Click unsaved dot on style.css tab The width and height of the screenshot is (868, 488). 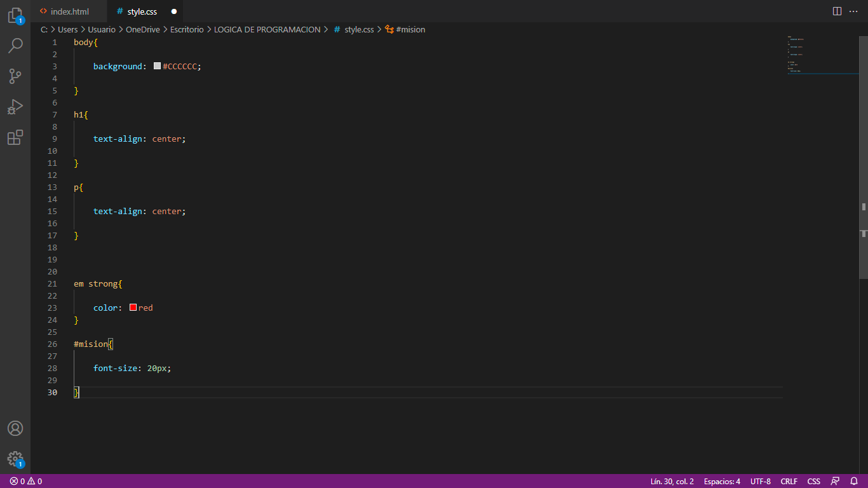click(x=174, y=11)
